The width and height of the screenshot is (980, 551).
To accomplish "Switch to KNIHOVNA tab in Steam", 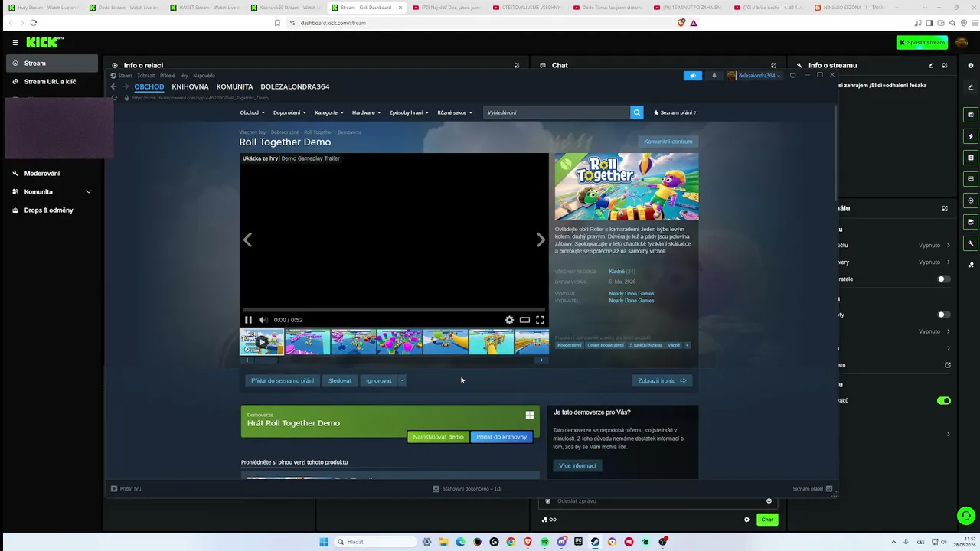I will click(x=190, y=86).
